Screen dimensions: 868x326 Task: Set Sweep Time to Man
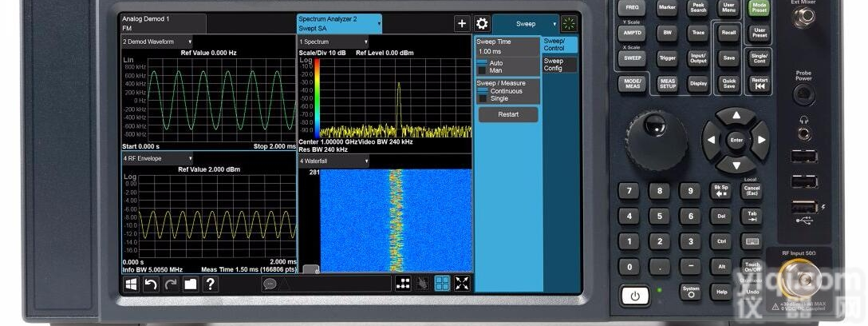tap(495, 71)
